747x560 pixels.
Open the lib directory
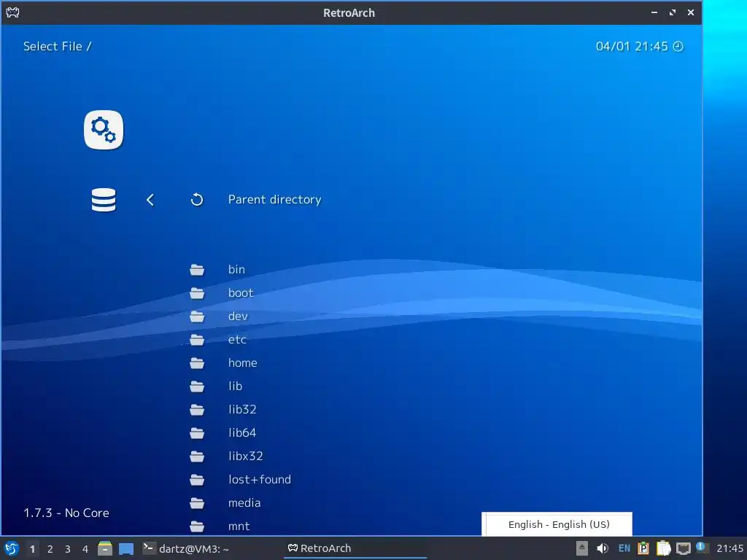pos(236,386)
